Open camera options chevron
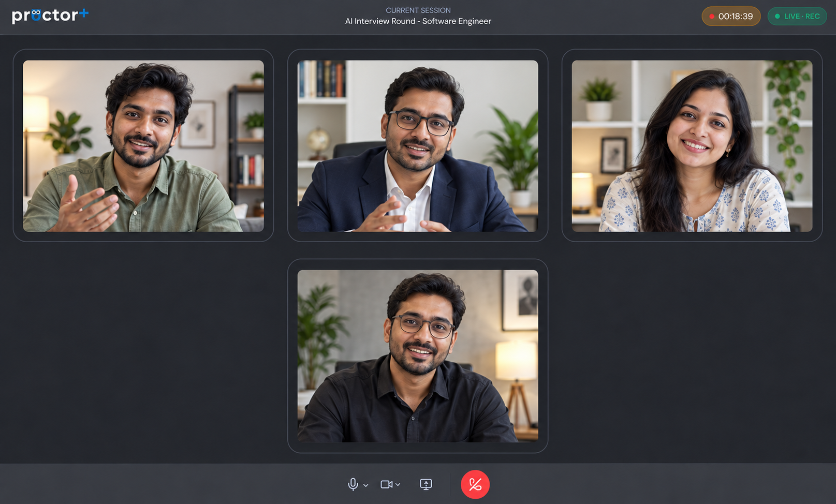Screen dimensions: 836x504 pos(398,485)
